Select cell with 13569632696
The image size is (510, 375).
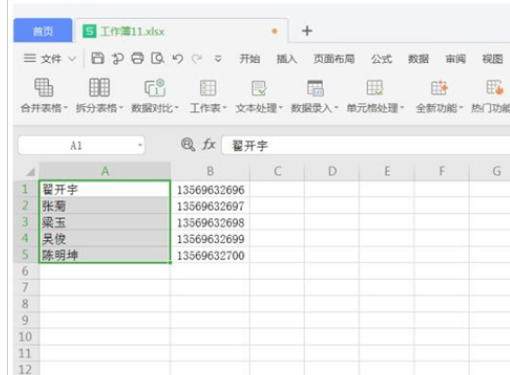click(210, 189)
